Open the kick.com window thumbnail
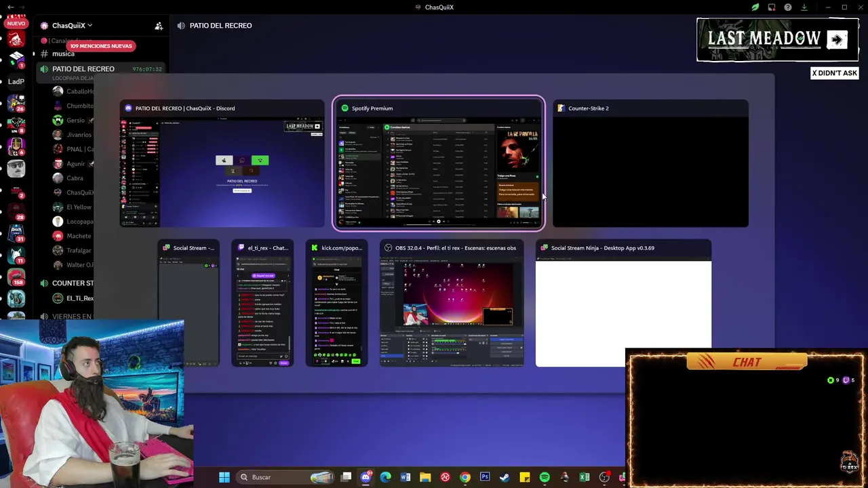 click(x=336, y=303)
